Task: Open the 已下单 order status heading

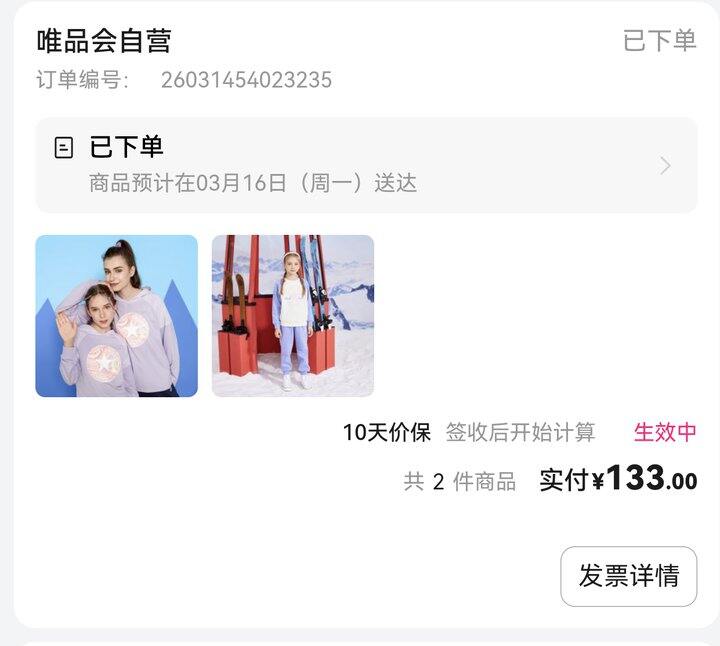Action: click(127, 147)
